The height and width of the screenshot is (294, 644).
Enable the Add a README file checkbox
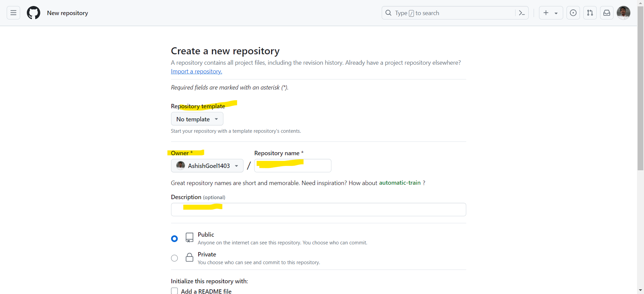pyautogui.click(x=174, y=291)
